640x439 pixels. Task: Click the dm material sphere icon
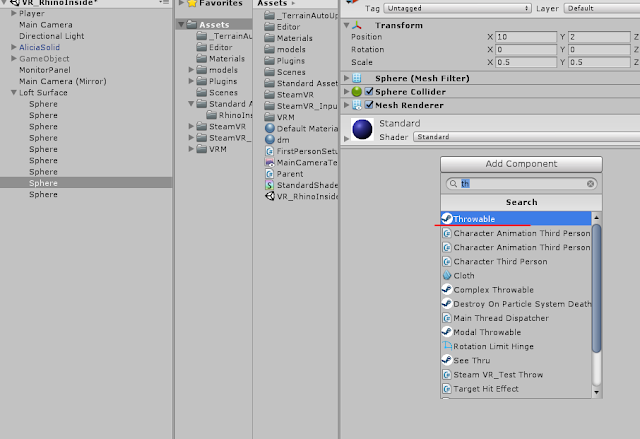(269, 140)
